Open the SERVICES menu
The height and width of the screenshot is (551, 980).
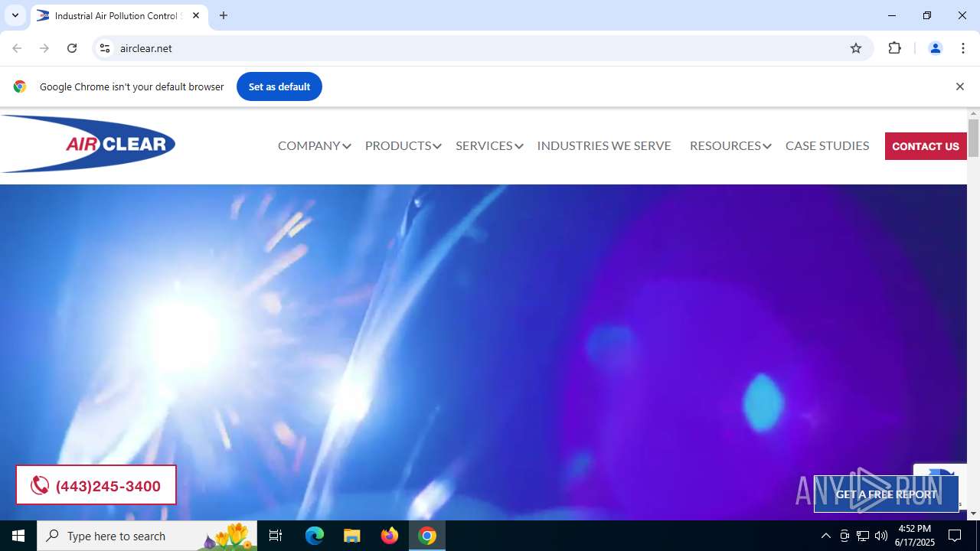tap(484, 145)
